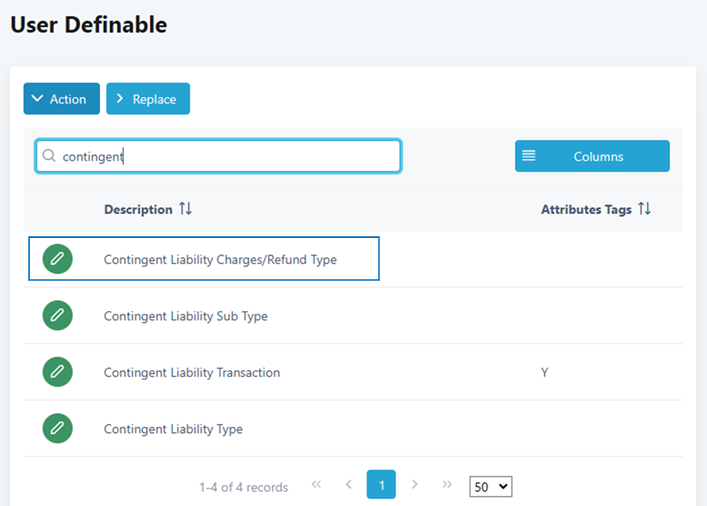This screenshot has height=506, width=707.
Task: Click Contingent Liability Transaction description text
Action: click(x=192, y=372)
